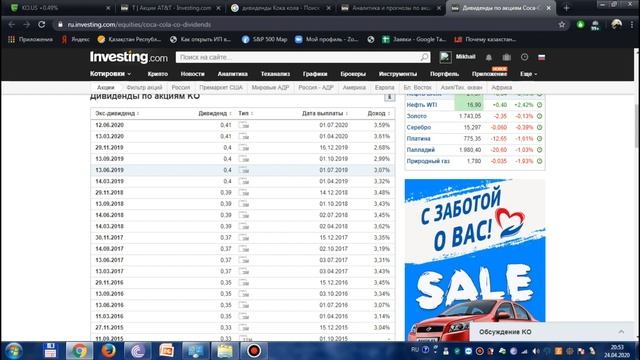
Task: Open the S&P 500 Map bookmark
Action: pos(264,40)
